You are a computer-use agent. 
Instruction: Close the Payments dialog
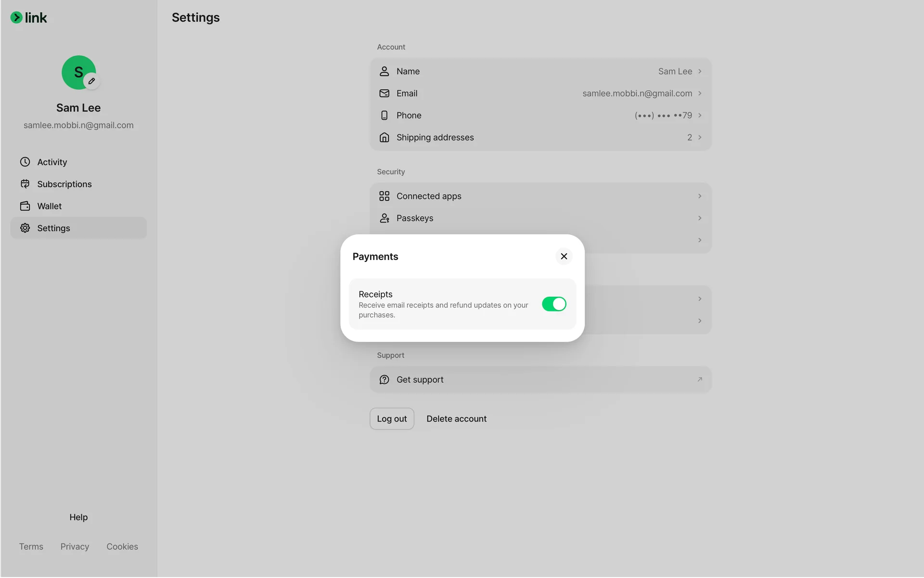pos(564,256)
